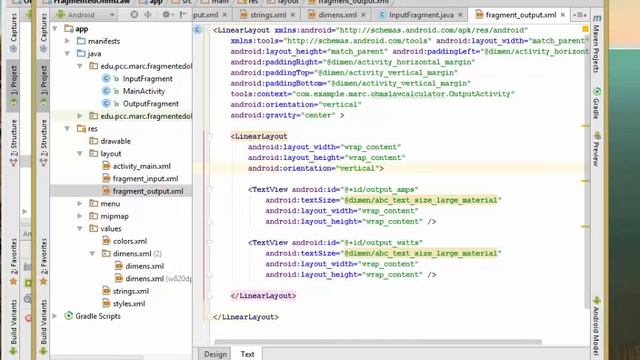Open the hidden editor tabs list dropdown
The height and width of the screenshot is (360, 640).
580,15
